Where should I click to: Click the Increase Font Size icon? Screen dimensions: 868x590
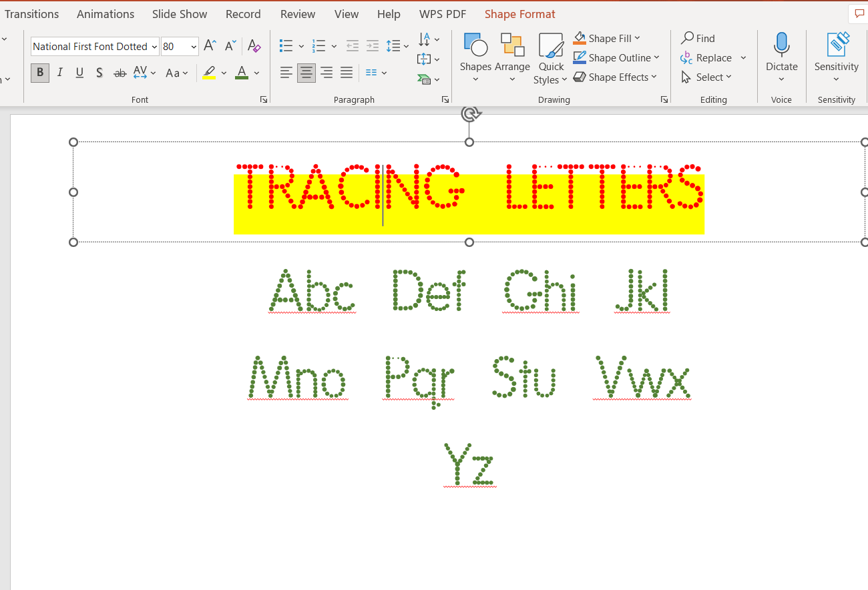(x=210, y=46)
